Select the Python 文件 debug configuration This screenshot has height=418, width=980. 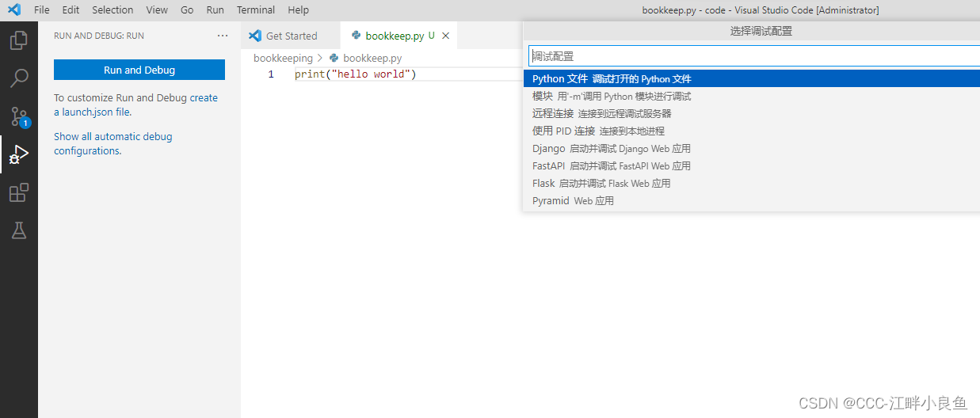coord(752,79)
